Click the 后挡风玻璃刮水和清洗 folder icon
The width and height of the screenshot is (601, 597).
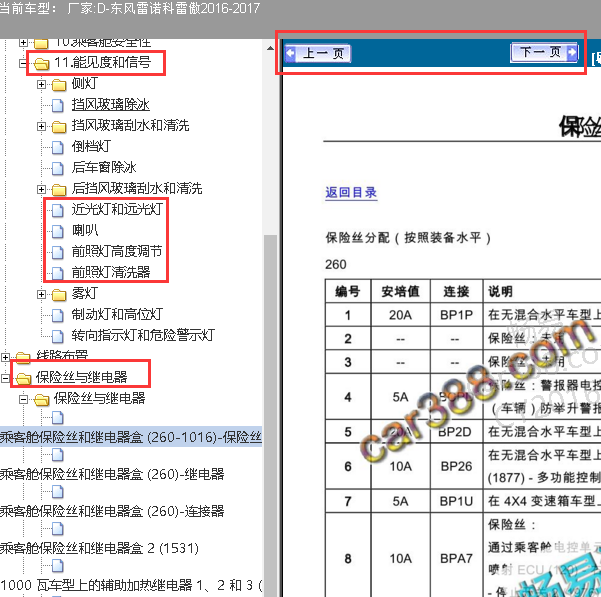(59, 190)
